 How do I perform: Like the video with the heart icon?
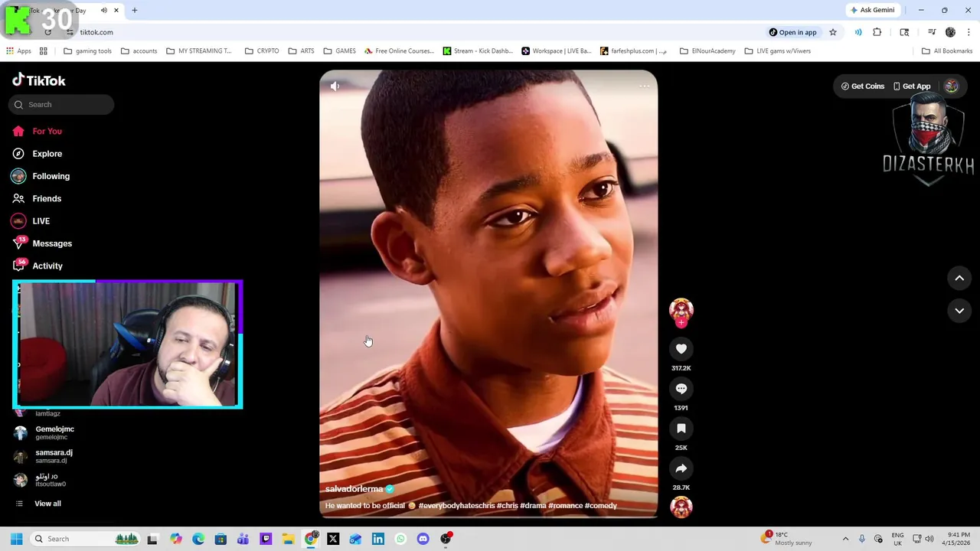pyautogui.click(x=681, y=349)
